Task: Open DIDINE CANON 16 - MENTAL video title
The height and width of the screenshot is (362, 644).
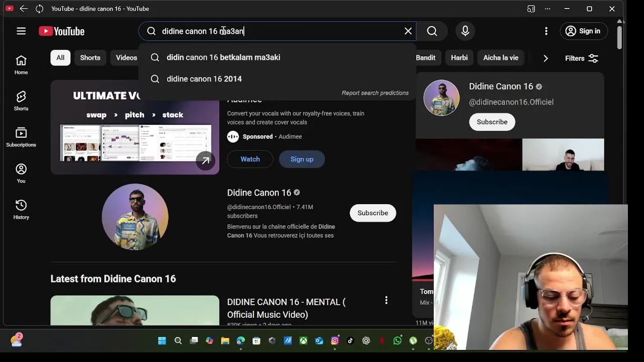Action: pos(286,308)
